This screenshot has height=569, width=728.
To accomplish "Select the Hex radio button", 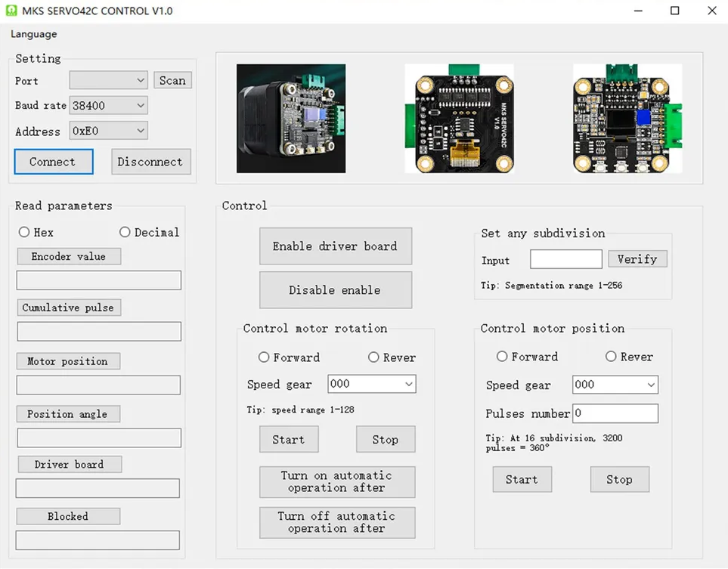I will (24, 233).
